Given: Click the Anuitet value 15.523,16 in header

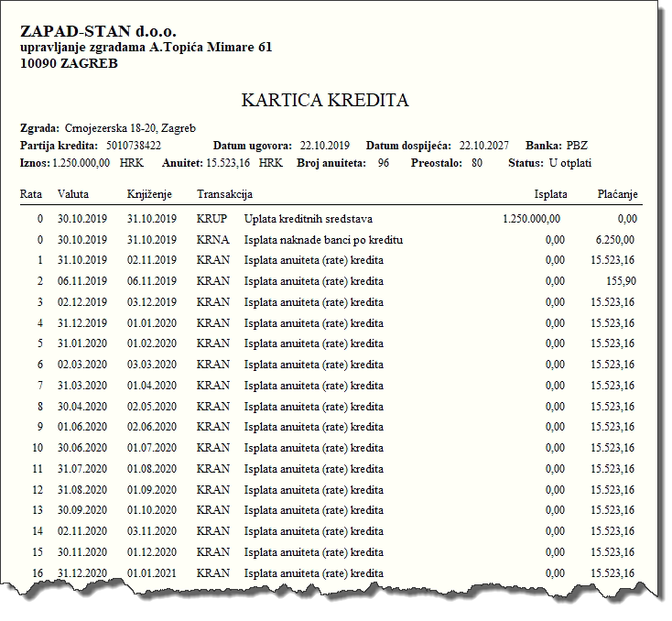Looking at the screenshot, I should (228, 163).
